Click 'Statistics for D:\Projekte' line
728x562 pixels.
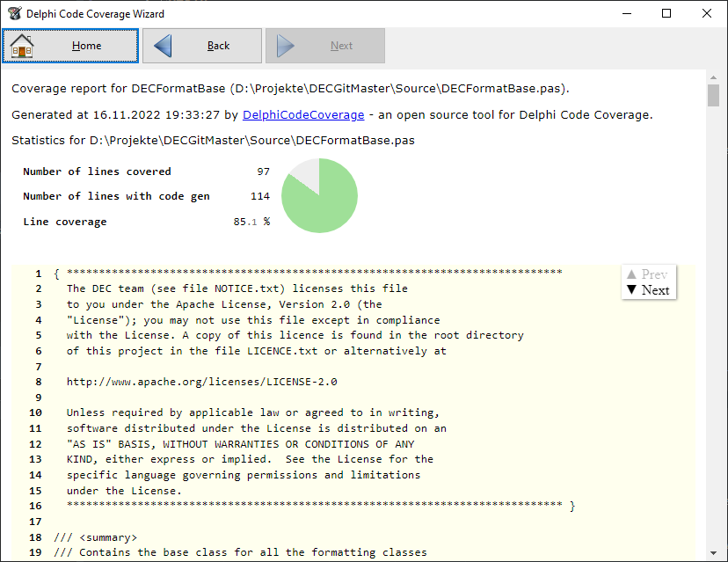click(x=213, y=140)
